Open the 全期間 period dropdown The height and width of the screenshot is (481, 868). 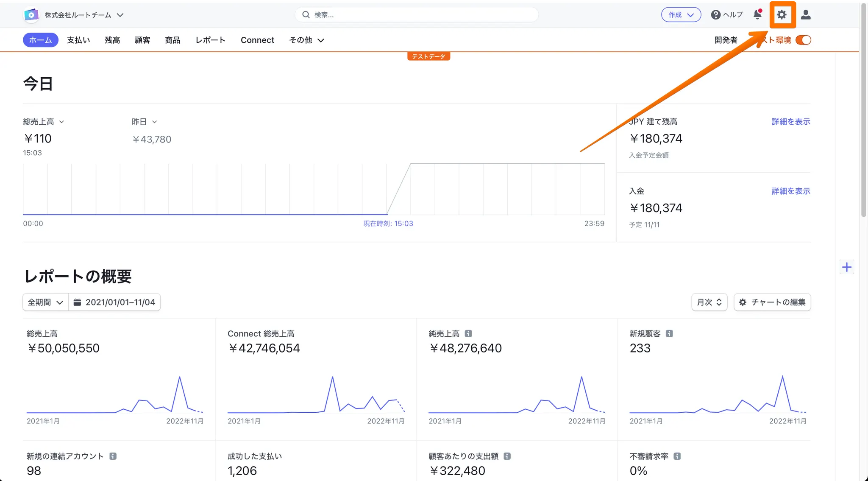pos(45,302)
